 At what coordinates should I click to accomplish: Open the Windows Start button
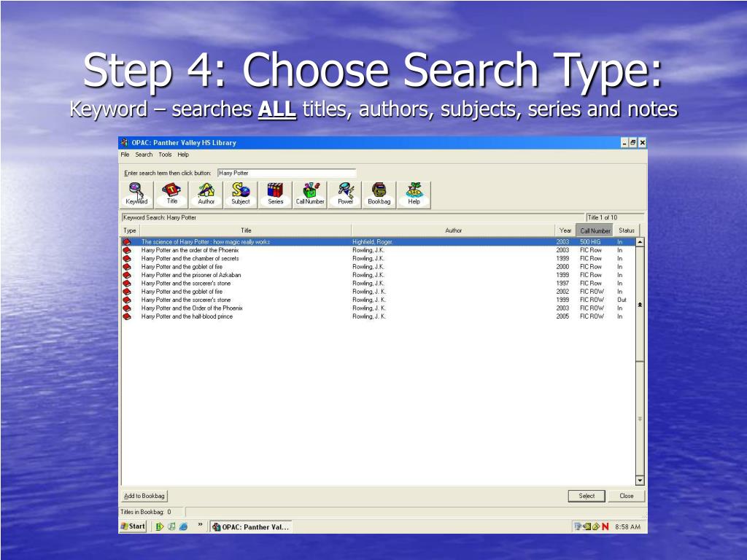133,526
